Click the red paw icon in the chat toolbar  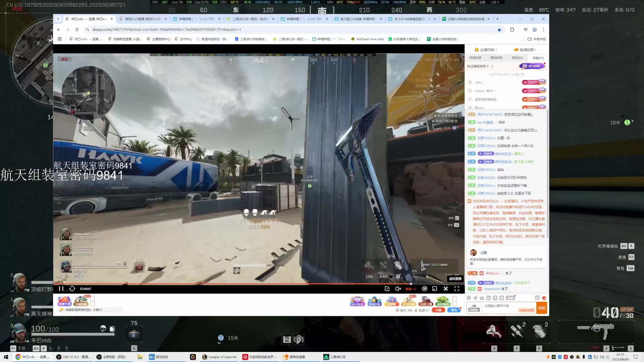pyautogui.click(x=544, y=298)
